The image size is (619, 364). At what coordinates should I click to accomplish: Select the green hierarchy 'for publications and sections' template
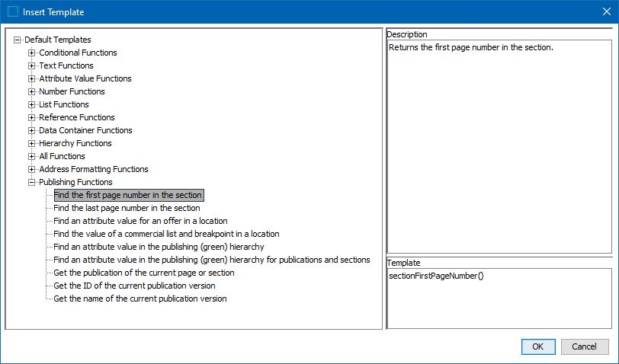coord(212,260)
